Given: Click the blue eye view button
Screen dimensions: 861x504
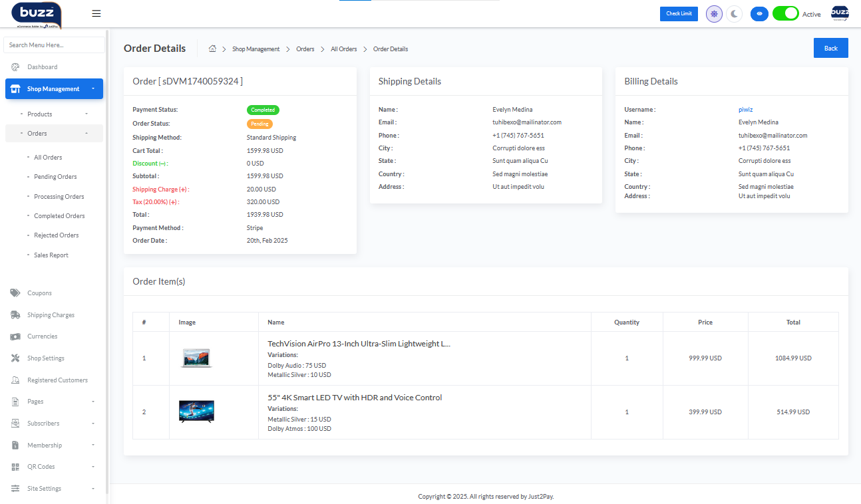Looking at the screenshot, I should (x=759, y=14).
